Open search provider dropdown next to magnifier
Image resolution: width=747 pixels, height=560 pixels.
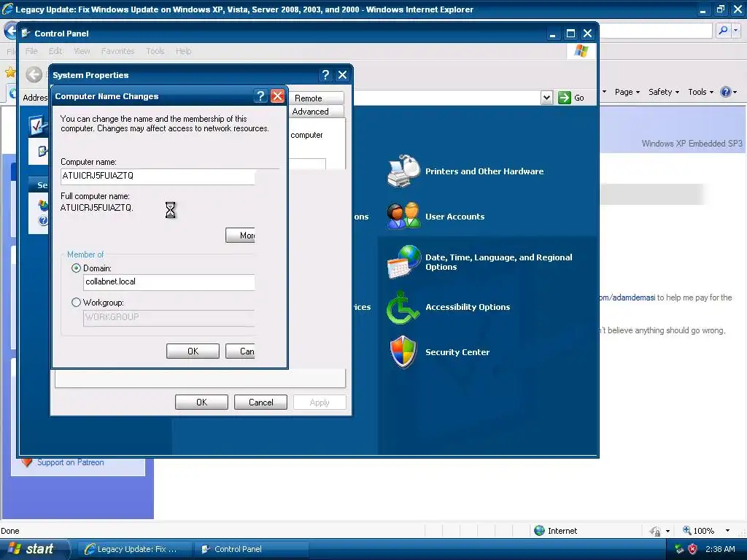pyautogui.click(x=736, y=31)
